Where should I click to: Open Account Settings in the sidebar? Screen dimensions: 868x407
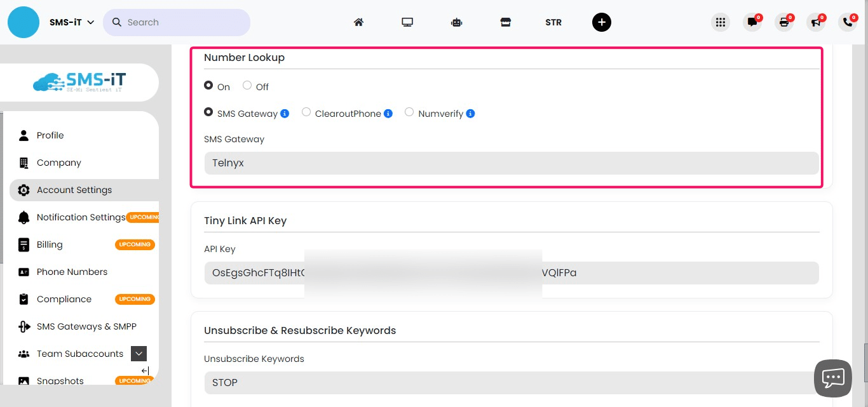click(x=74, y=189)
